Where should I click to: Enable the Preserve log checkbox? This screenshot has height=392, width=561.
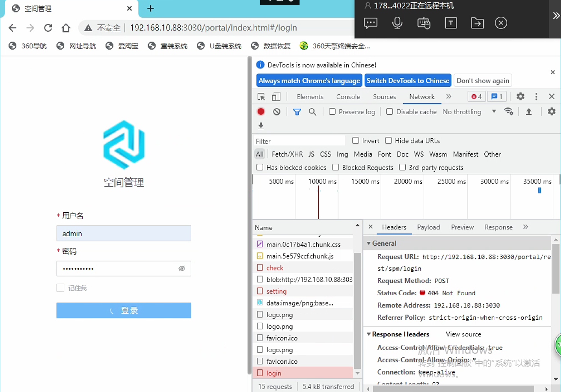click(x=332, y=112)
